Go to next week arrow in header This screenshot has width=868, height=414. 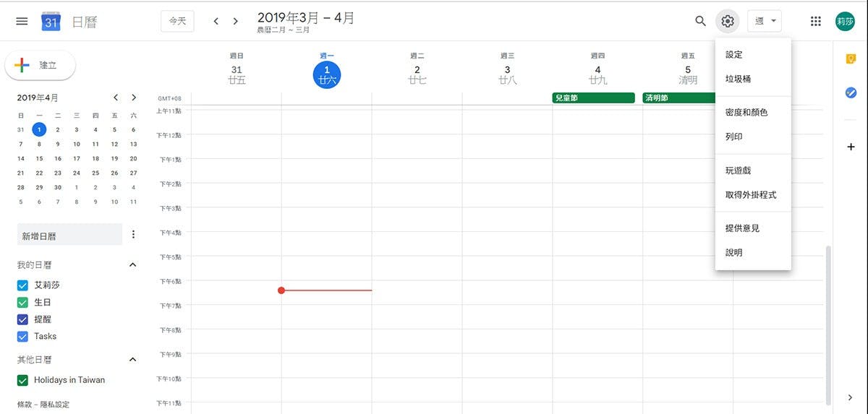235,22
